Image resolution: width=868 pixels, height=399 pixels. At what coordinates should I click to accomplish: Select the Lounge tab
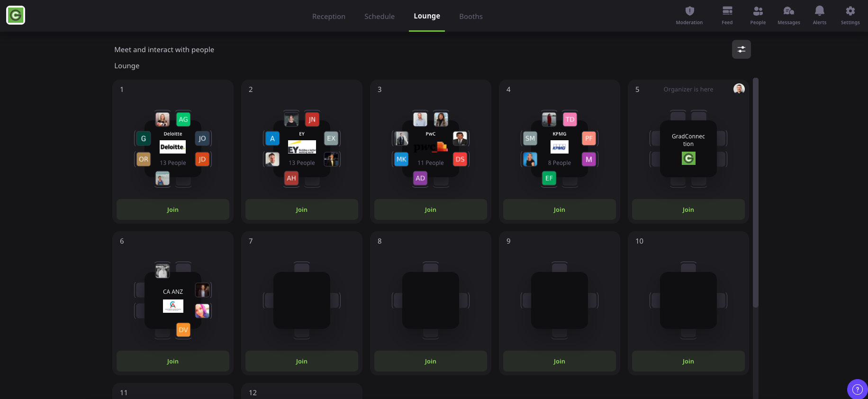[x=427, y=16]
